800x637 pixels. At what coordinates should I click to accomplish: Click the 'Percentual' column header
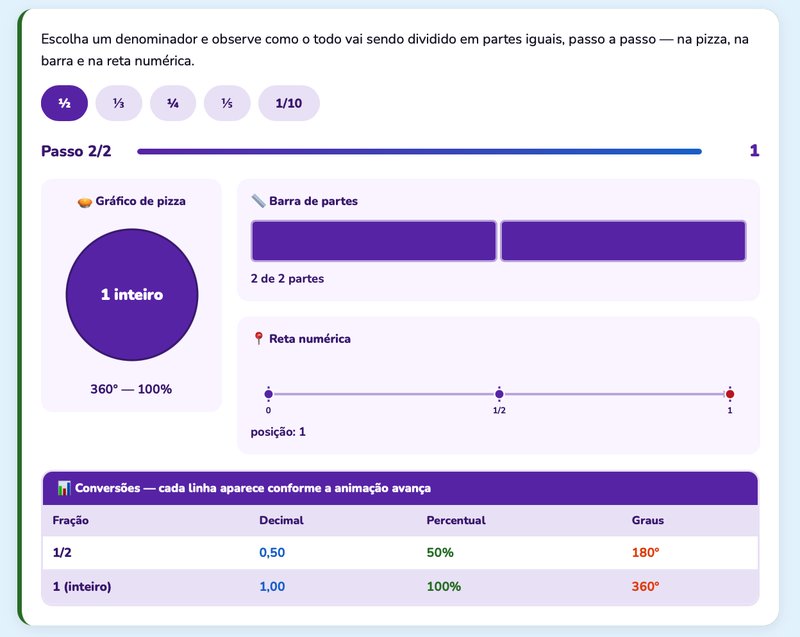point(456,520)
